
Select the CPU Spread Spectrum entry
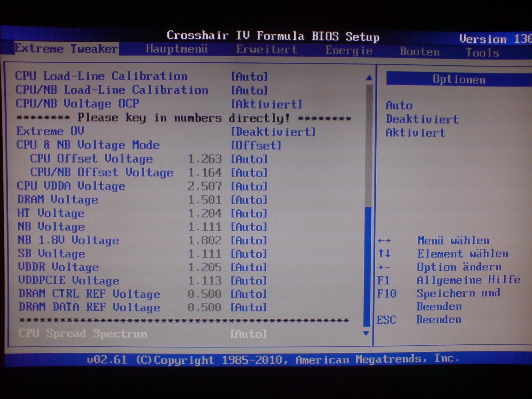click(x=83, y=333)
